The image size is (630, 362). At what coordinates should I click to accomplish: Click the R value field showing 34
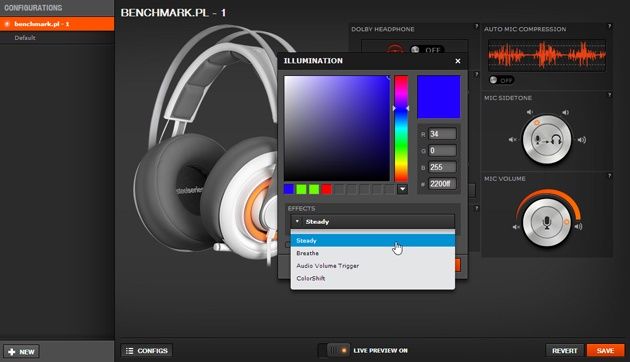[442, 134]
